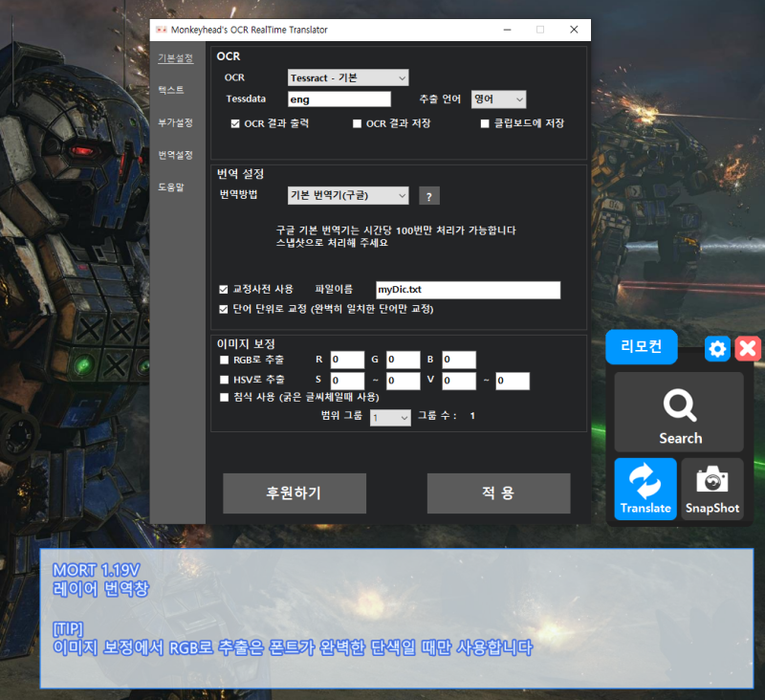Click the S minimum value field
765x700 pixels.
[x=347, y=381]
